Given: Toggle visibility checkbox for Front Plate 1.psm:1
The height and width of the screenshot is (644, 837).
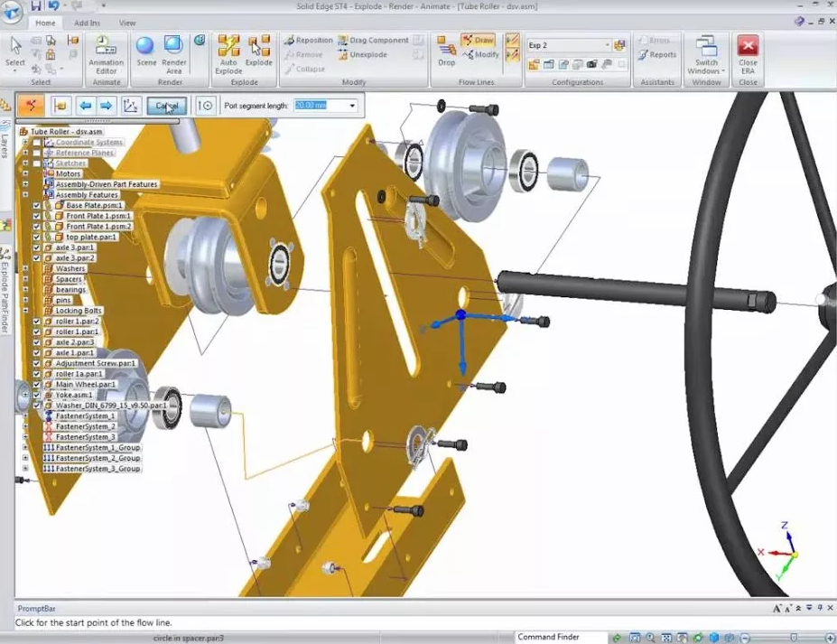Looking at the screenshot, I should coord(36,216).
